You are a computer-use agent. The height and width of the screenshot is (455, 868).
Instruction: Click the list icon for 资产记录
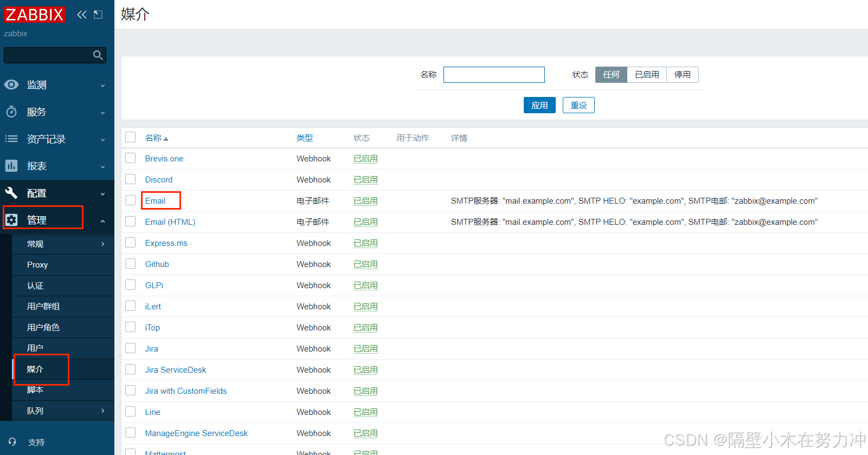pyautogui.click(x=11, y=139)
